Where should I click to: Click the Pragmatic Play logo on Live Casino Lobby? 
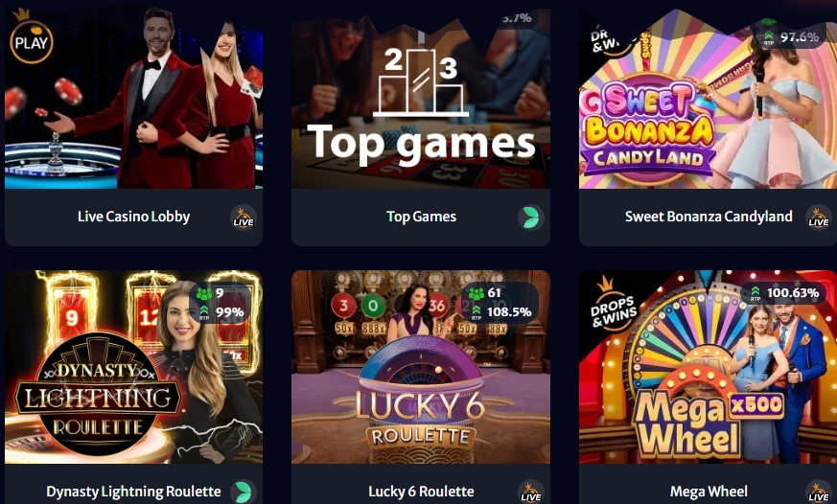tap(31, 37)
